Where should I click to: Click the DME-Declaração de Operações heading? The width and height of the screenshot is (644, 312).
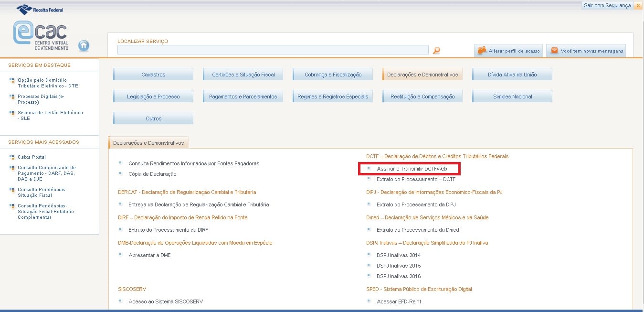[195, 243]
